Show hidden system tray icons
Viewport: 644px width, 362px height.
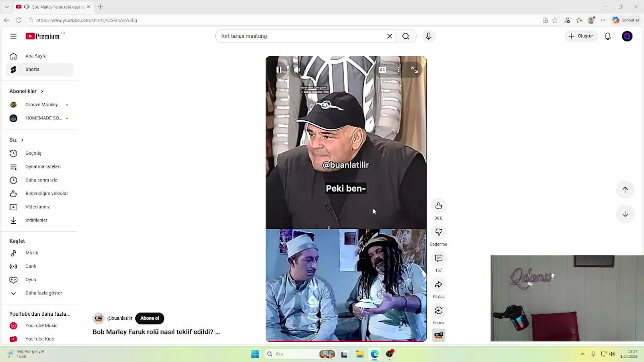click(583, 354)
